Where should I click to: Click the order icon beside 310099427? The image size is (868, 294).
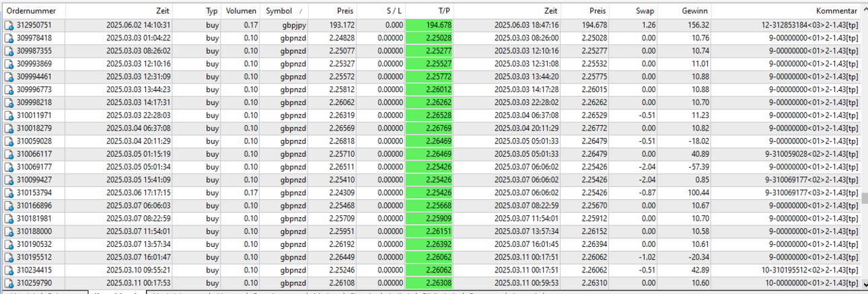point(9,180)
